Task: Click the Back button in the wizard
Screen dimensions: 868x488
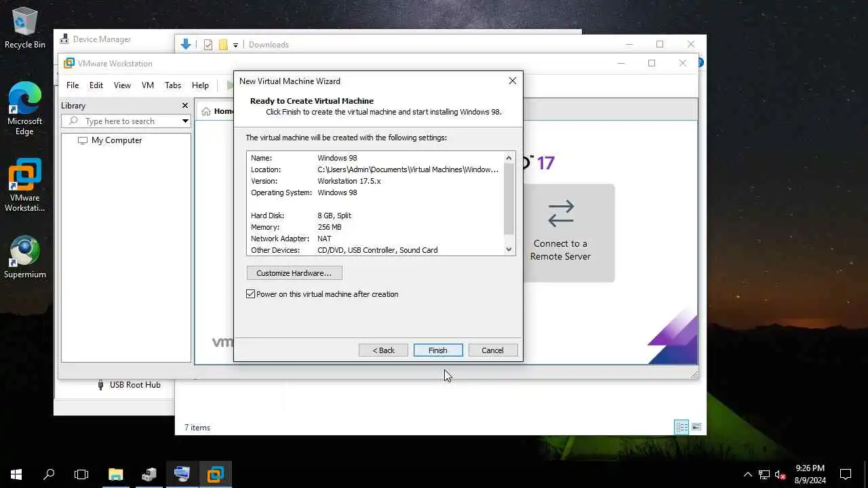Action: [383, 350]
